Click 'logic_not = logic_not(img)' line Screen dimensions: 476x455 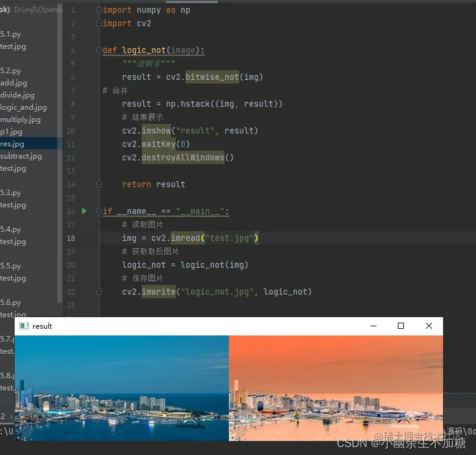(x=185, y=265)
